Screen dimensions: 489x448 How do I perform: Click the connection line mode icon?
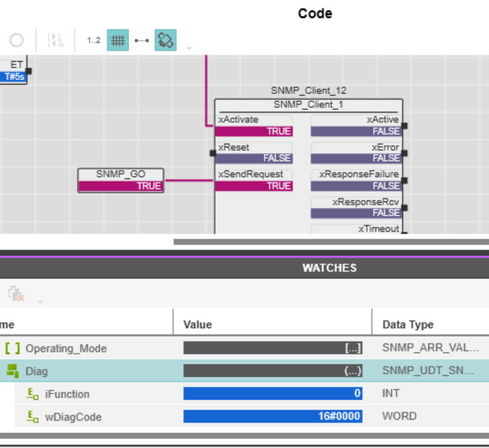142,40
